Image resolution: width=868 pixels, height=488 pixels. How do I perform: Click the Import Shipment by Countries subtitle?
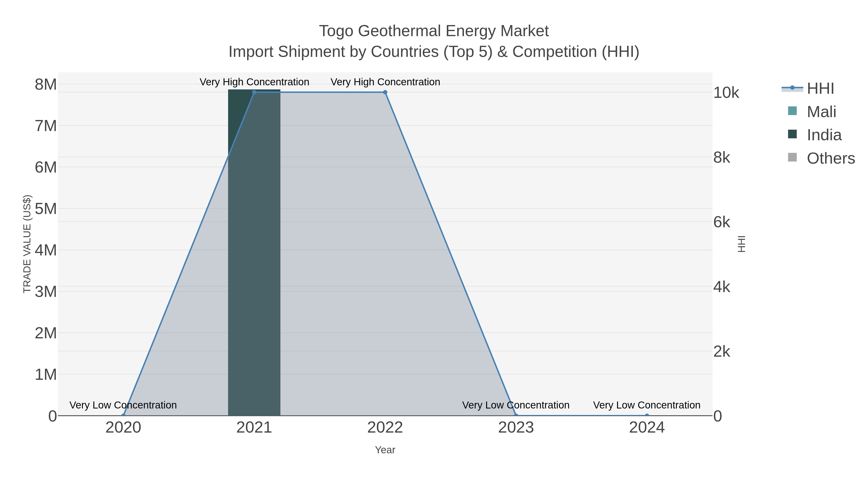434,52
